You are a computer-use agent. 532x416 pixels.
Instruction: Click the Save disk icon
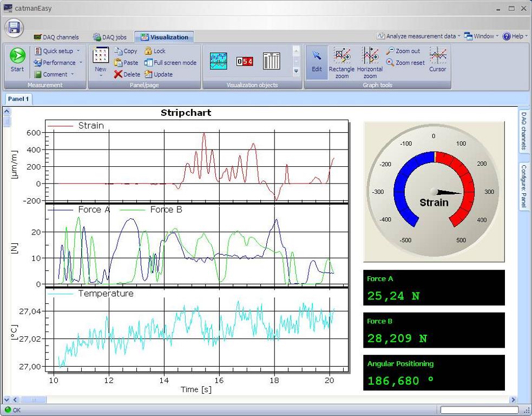pyautogui.click(x=15, y=28)
